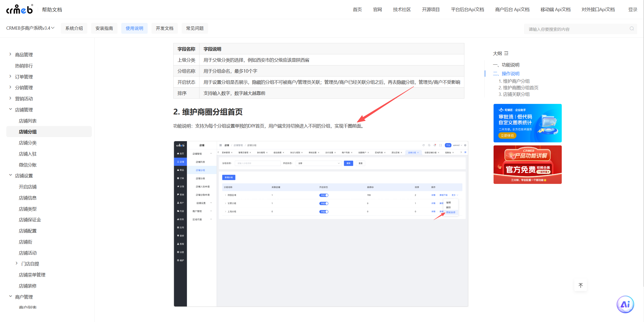
Task: Switch to the 开发文档 tab
Action: click(165, 28)
